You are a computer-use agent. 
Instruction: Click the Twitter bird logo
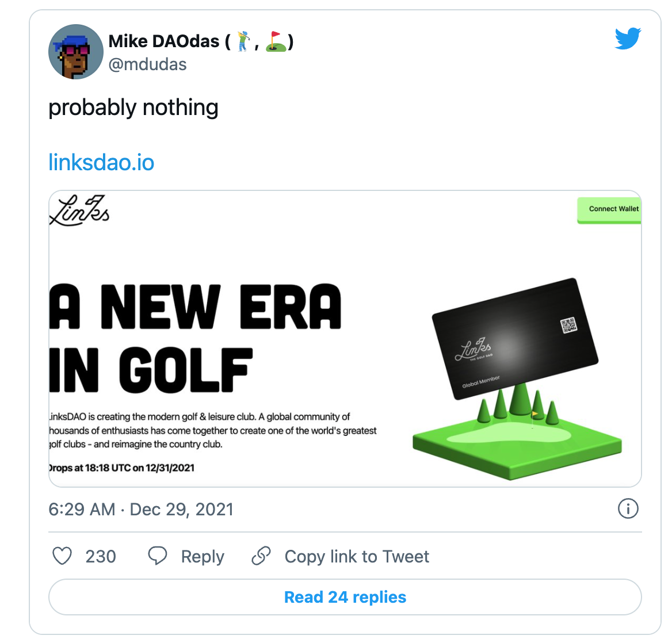coord(628,39)
